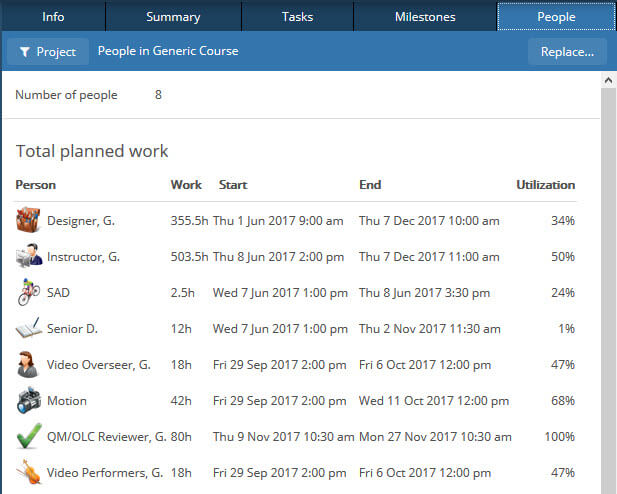This screenshot has width=617, height=494.
Task: Select the Designer, G. name
Action: click(x=81, y=221)
